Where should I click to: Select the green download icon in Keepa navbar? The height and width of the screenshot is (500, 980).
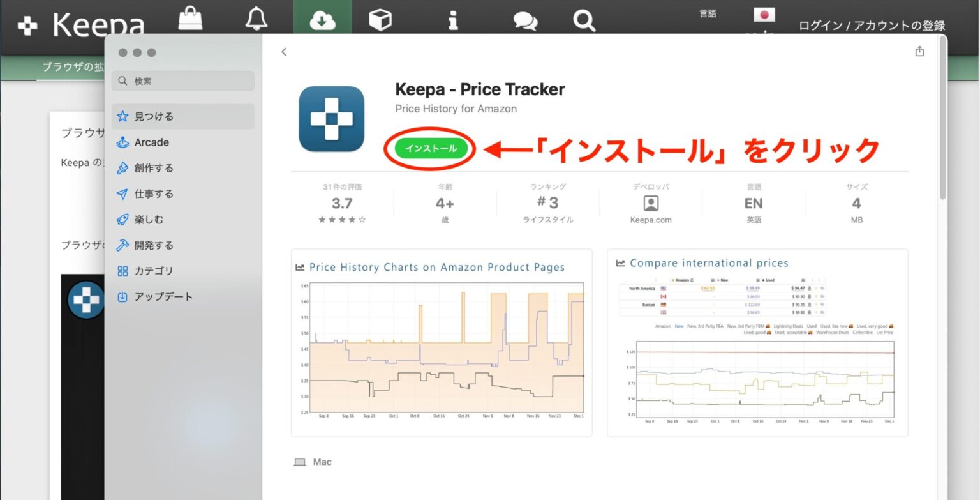[x=322, y=20]
